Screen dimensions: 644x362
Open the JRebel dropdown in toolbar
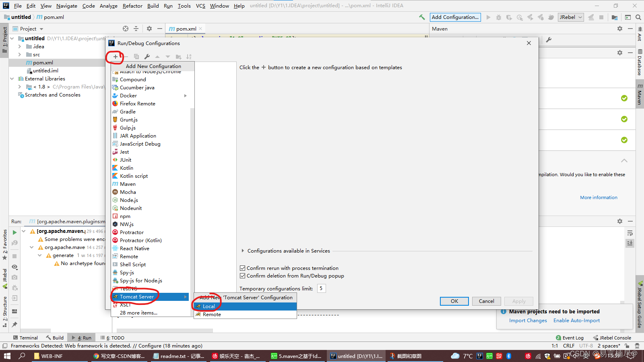point(571,17)
